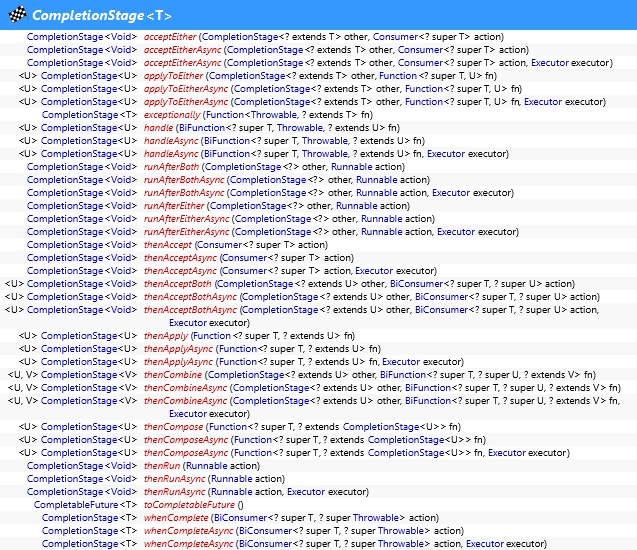Viewport: 637px width, 550px height.
Task: Click wrapped-line Executor under thenAcceptBothAsync
Action: [x=188, y=323]
